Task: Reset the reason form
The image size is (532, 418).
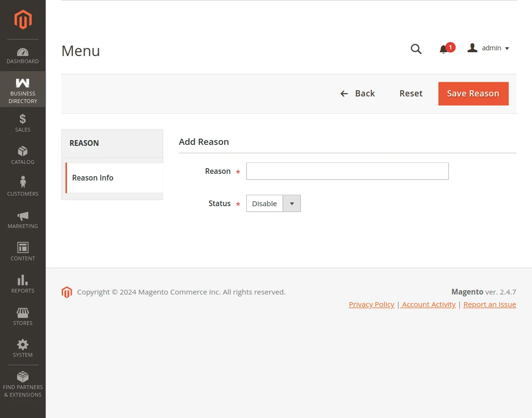Action: [x=411, y=94]
